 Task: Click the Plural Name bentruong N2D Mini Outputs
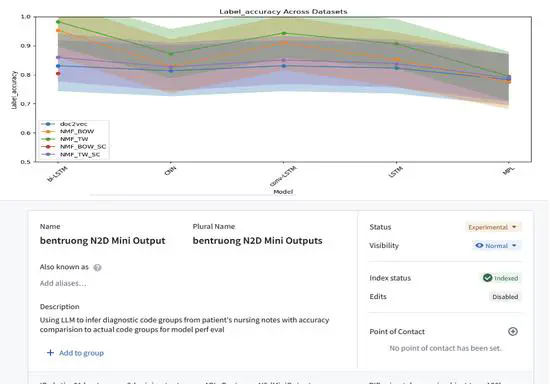coord(257,241)
